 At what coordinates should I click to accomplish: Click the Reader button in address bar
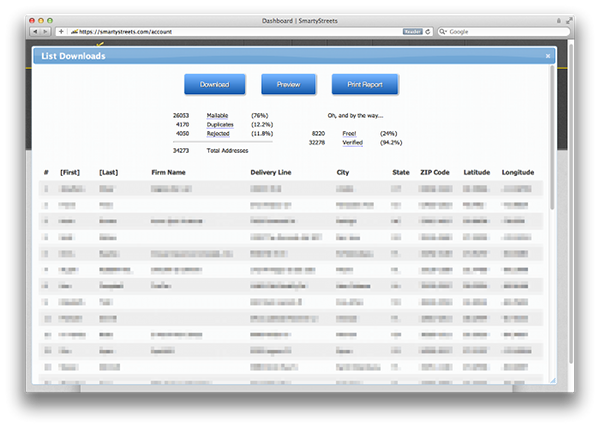[412, 31]
